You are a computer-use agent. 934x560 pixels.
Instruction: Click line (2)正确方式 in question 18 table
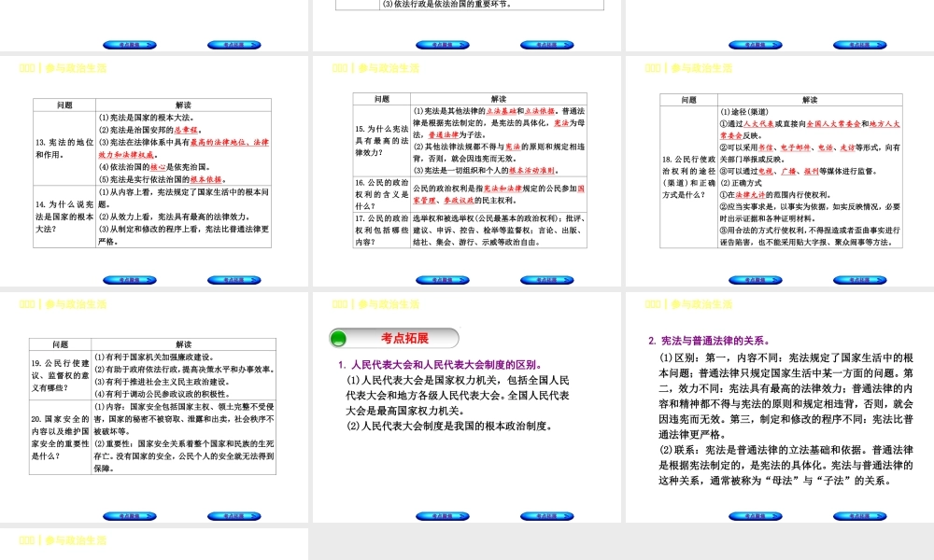coord(741,183)
